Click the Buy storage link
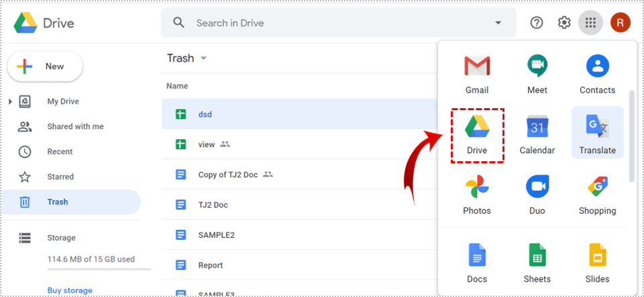This screenshot has width=644, height=297. click(70, 290)
